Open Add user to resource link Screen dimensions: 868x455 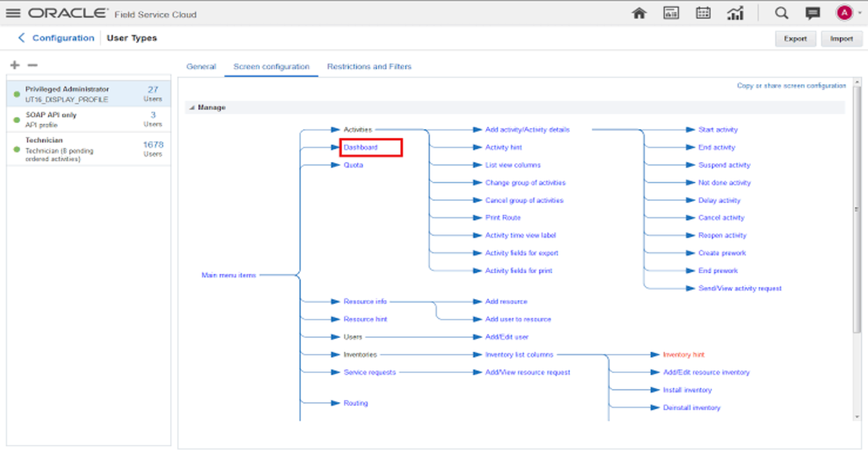(x=518, y=319)
